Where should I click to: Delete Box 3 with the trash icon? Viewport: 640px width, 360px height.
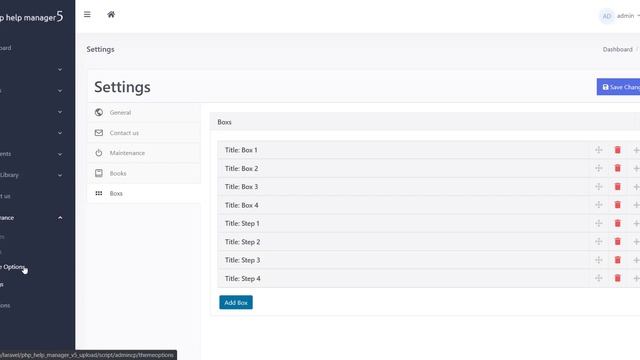[618, 187]
